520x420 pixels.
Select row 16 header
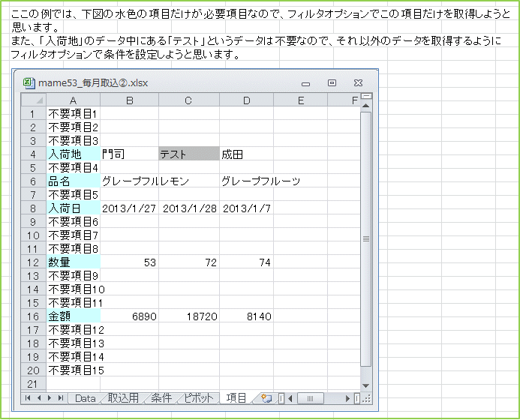[x=34, y=316]
